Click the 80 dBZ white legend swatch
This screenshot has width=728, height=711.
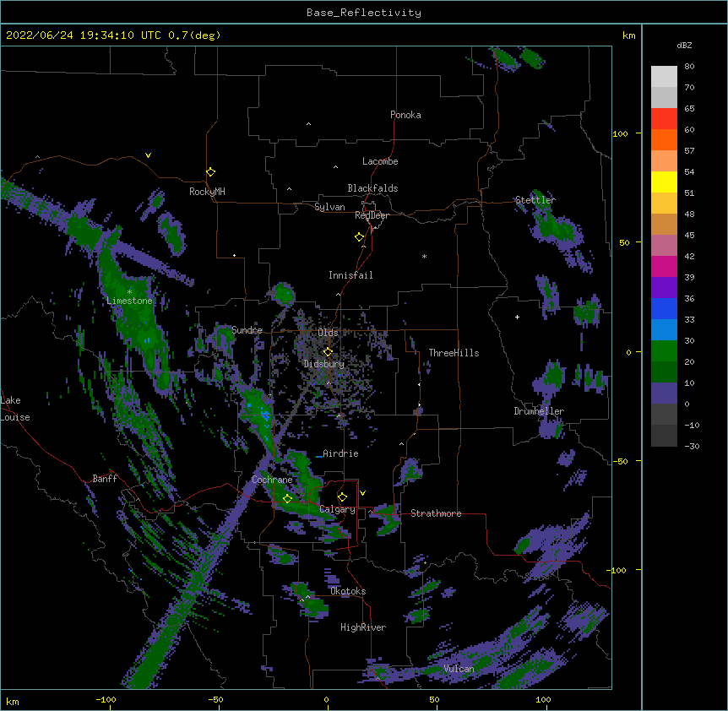click(x=664, y=77)
